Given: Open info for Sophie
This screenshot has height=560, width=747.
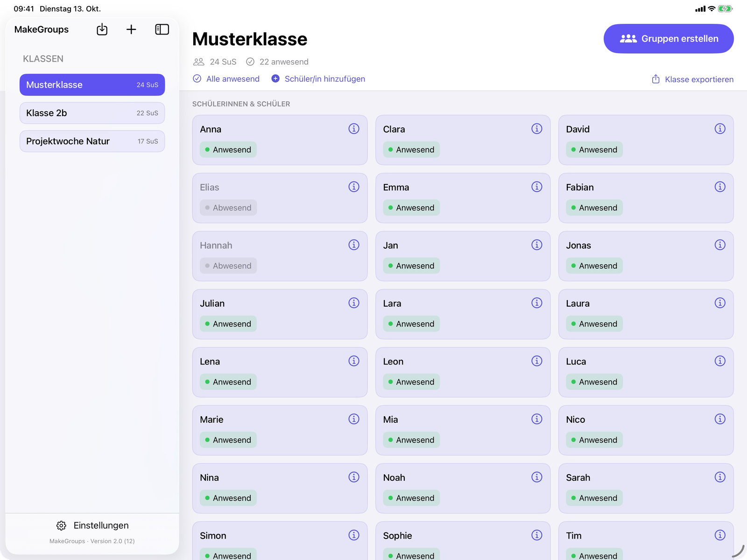Looking at the screenshot, I should (537, 535).
